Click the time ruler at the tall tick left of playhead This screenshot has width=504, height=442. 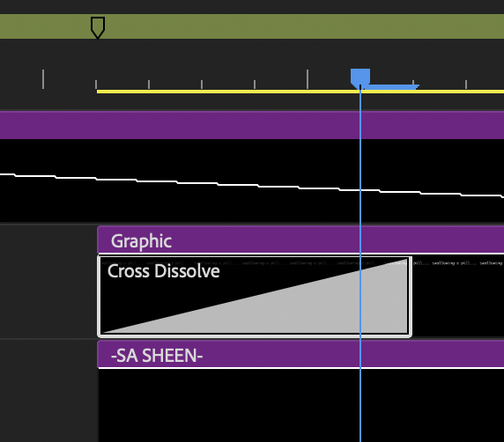coord(308,79)
